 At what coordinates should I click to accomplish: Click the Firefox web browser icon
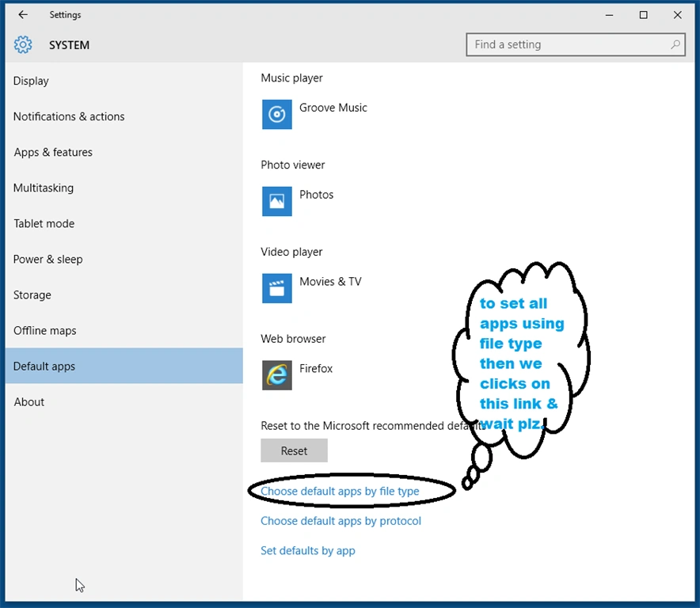pyautogui.click(x=277, y=375)
